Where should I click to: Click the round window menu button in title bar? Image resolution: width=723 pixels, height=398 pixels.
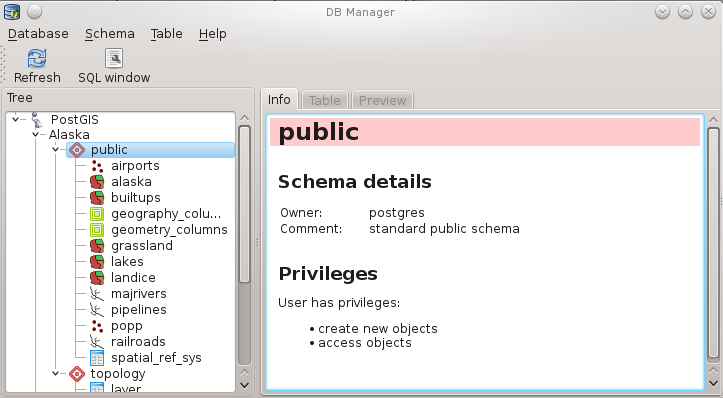coord(35,12)
